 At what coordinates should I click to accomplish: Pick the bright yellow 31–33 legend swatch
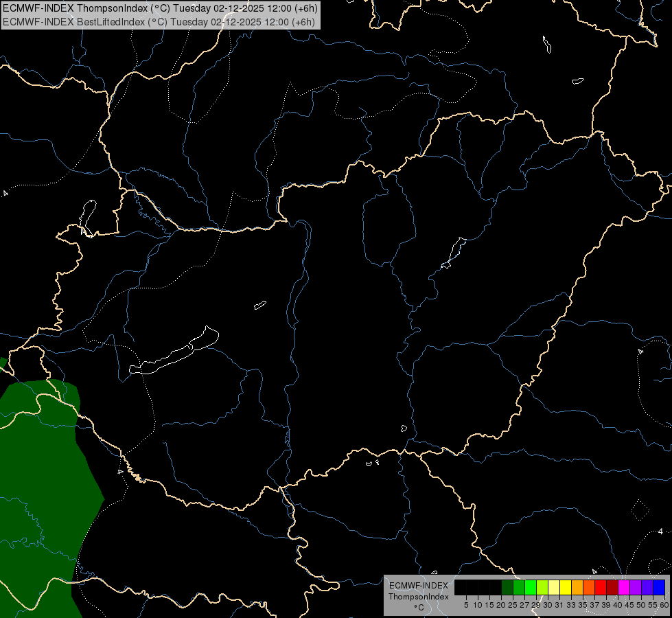(566, 587)
